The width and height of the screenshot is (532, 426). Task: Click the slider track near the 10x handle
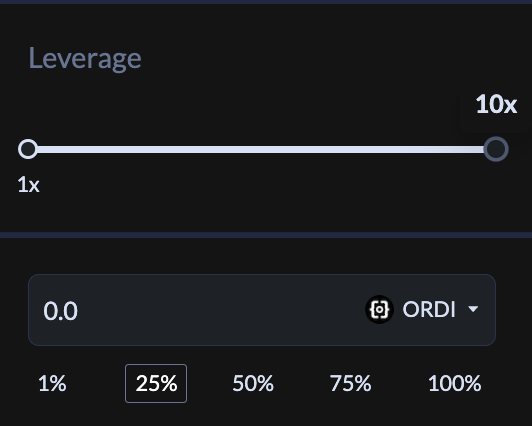pyautogui.click(x=468, y=149)
